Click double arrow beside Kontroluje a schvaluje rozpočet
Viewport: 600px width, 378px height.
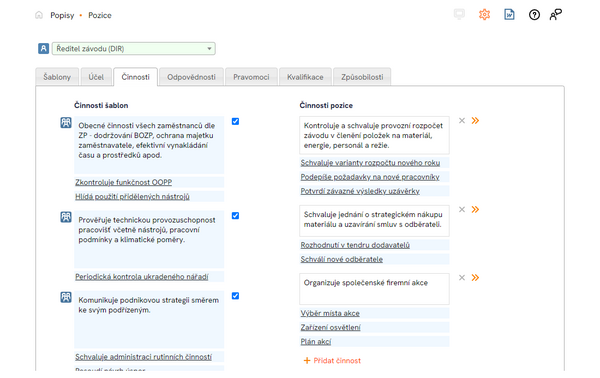click(x=475, y=121)
